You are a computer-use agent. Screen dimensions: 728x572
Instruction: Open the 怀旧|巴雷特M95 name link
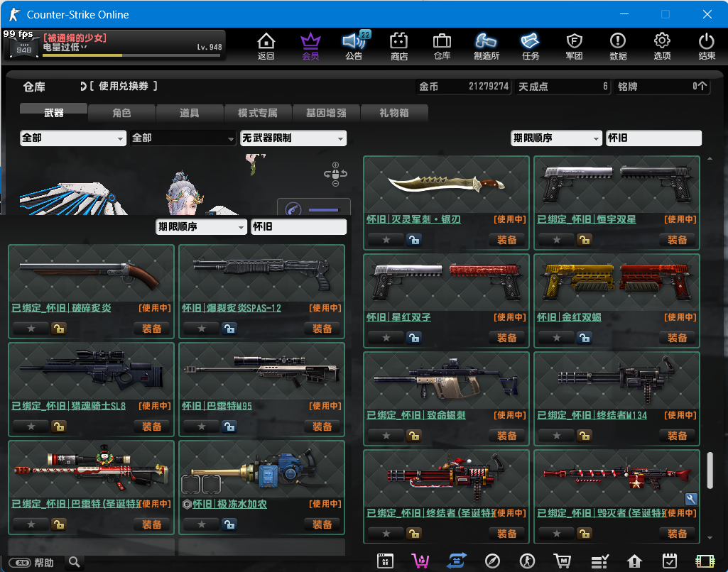pos(217,406)
